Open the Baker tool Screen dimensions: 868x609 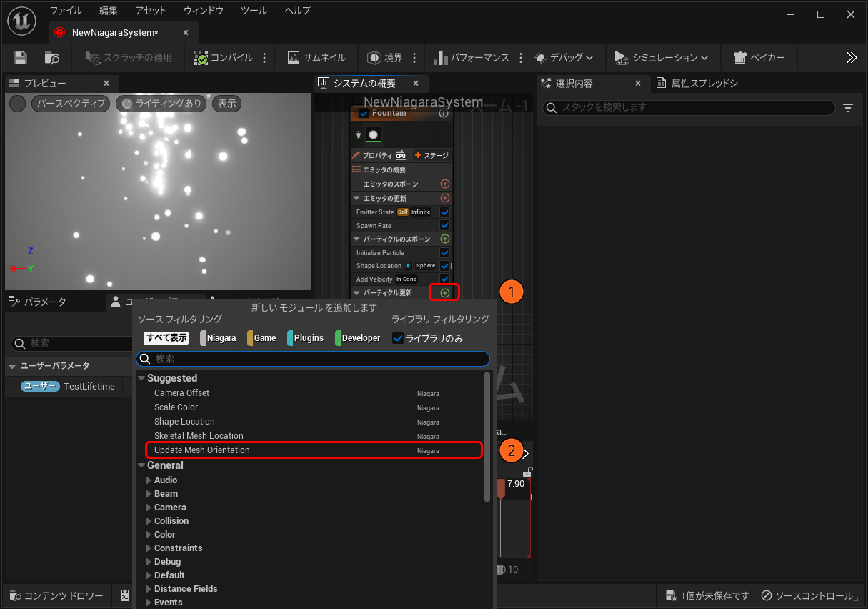pos(759,58)
